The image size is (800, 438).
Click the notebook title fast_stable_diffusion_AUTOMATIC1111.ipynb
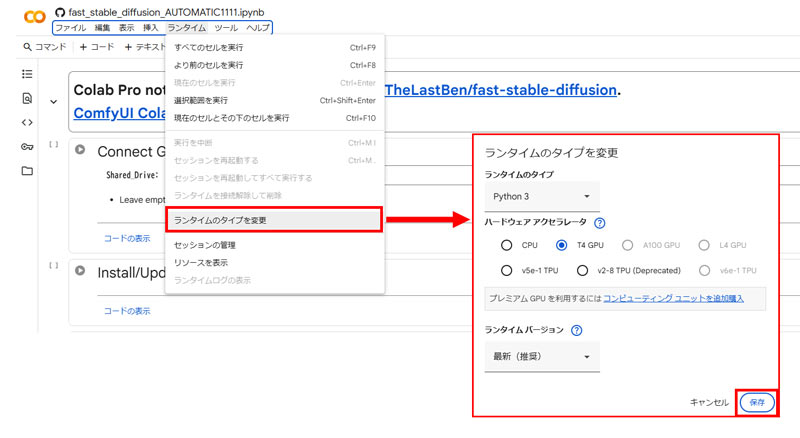(x=166, y=12)
